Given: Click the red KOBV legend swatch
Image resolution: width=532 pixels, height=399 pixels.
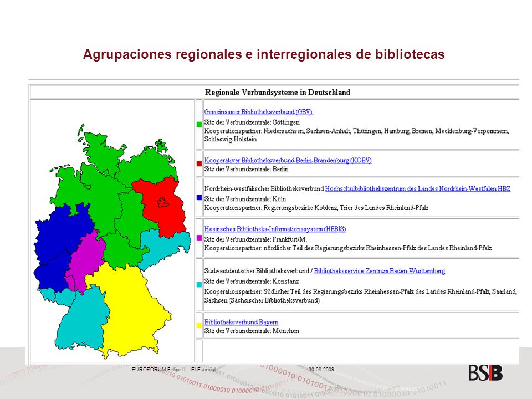Looking at the screenshot, I should point(199,163).
